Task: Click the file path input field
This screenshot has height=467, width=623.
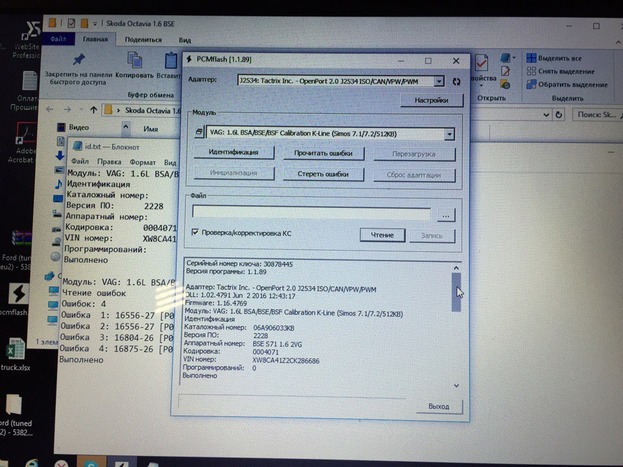Action: pyautogui.click(x=312, y=213)
